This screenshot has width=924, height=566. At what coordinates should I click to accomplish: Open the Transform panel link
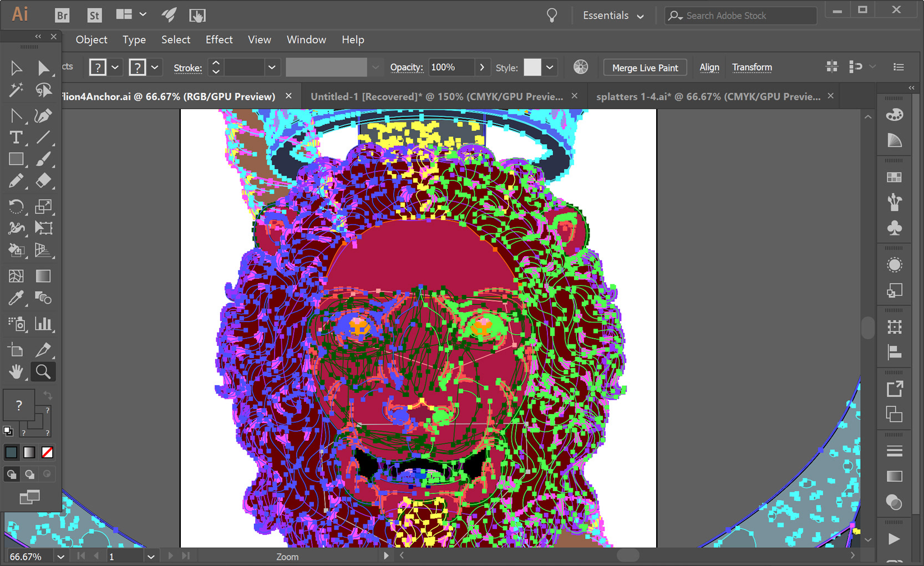[752, 67]
